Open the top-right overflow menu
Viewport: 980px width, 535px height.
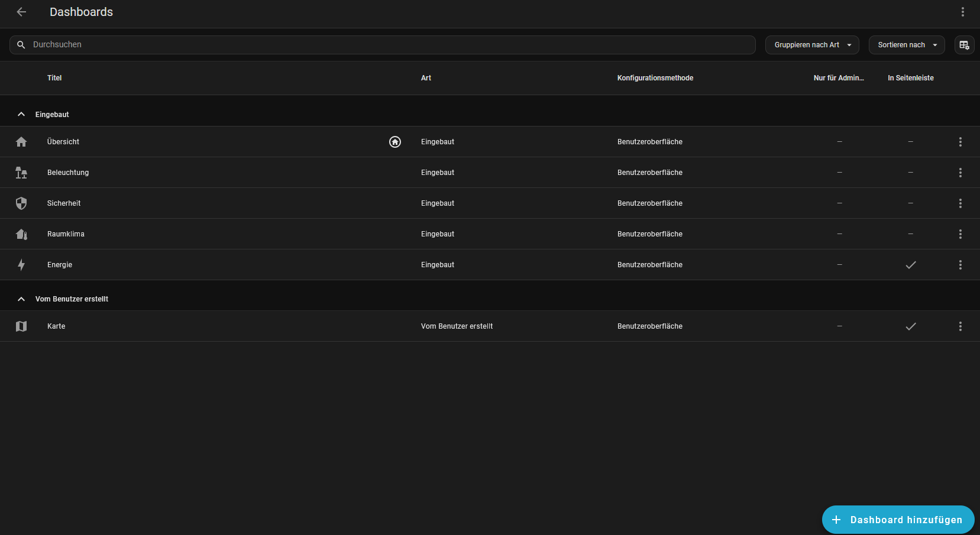[x=962, y=12]
